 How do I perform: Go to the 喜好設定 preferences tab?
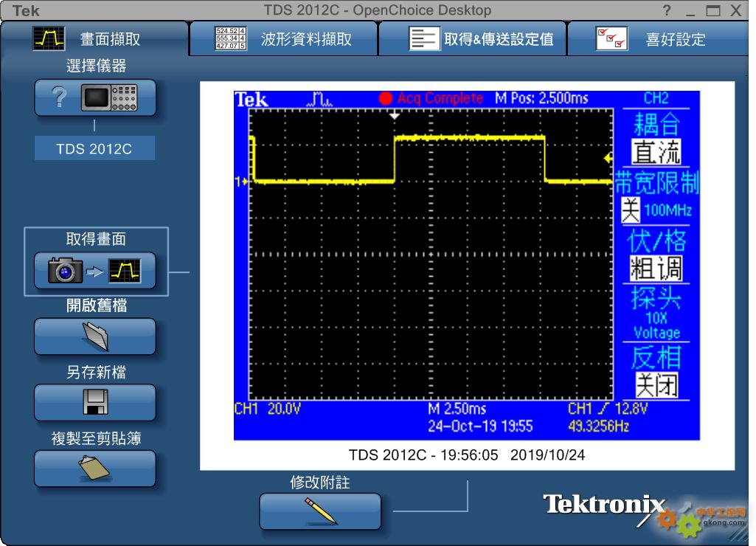(659, 38)
